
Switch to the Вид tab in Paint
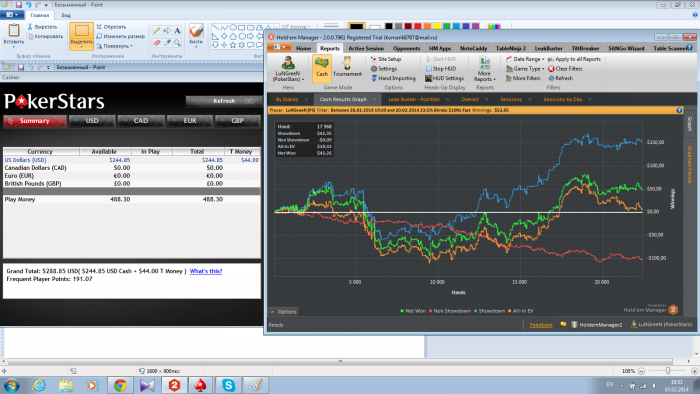coord(66,15)
